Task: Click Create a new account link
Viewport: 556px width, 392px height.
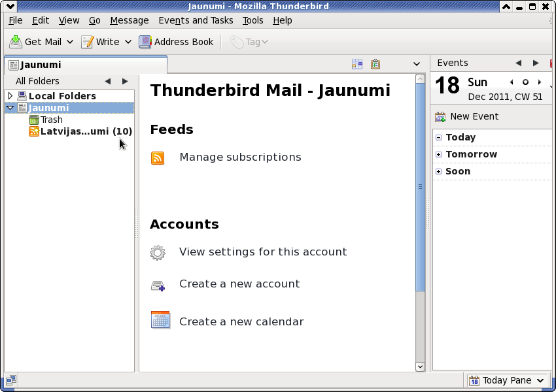Action: click(x=239, y=284)
